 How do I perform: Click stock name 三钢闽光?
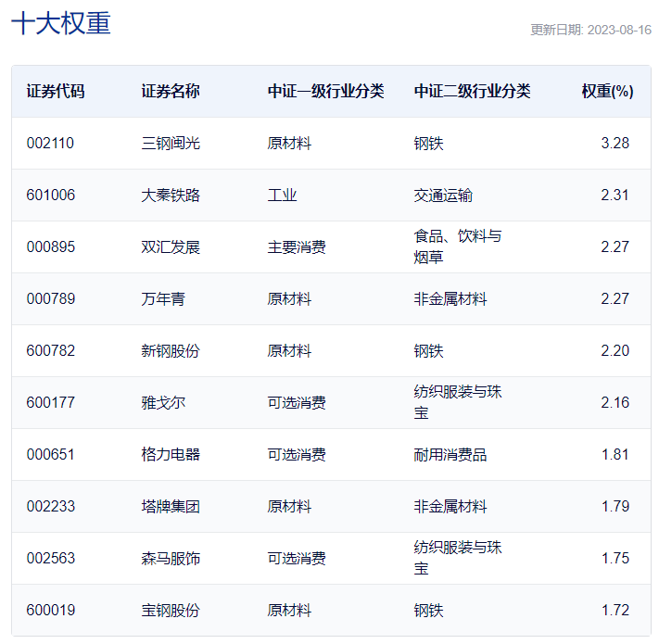point(171,144)
